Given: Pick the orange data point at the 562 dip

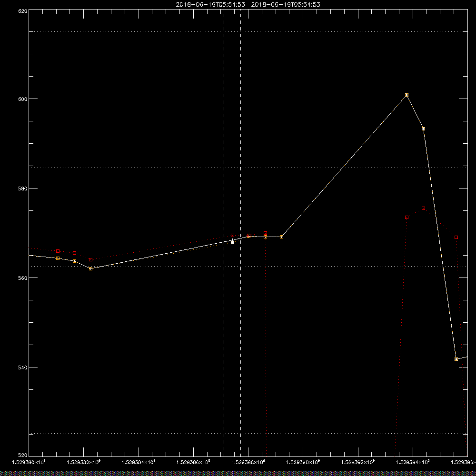Looking at the screenshot, I should pos(91,268).
